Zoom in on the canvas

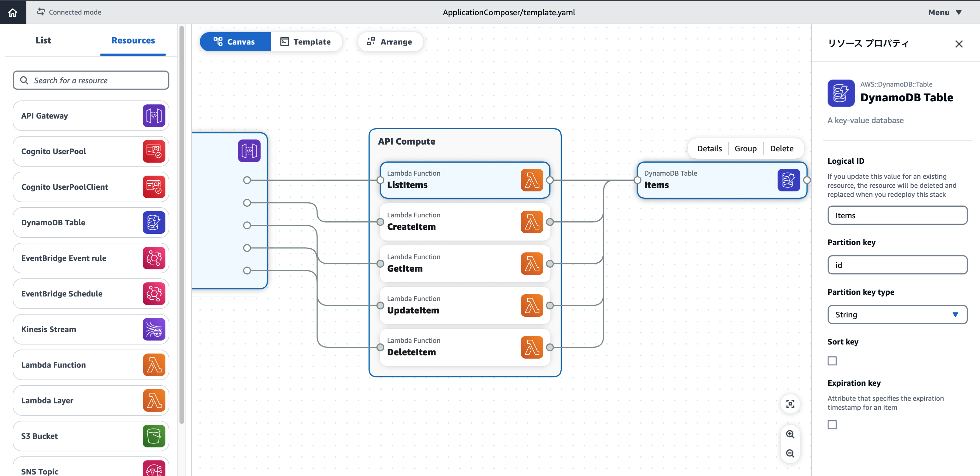tap(790, 434)
